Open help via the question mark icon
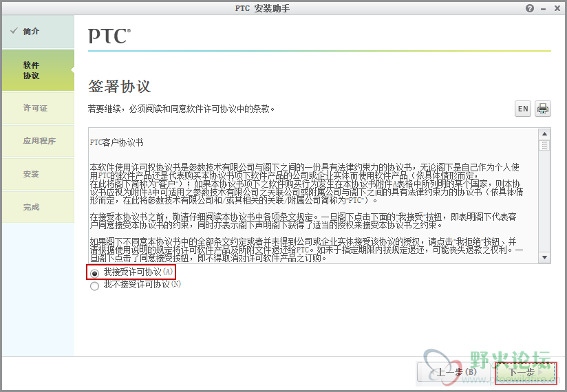567x392 pixels. coord(530,8)
